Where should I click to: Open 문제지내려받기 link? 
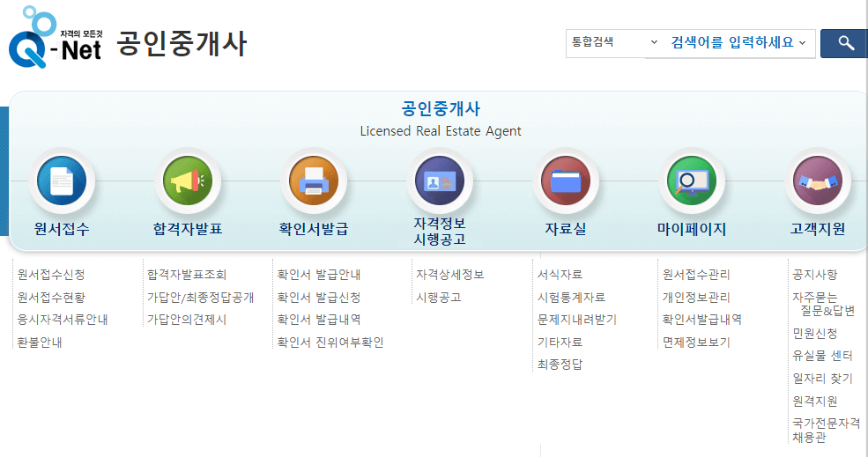point(577,320)
